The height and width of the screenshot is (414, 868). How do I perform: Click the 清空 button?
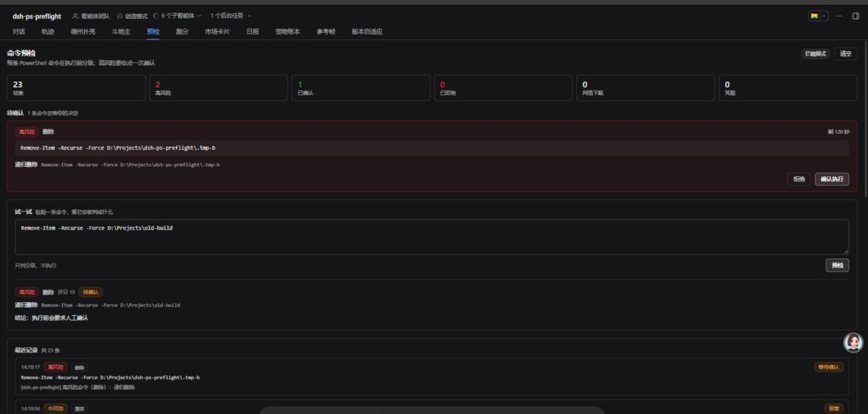coord(845,53)
